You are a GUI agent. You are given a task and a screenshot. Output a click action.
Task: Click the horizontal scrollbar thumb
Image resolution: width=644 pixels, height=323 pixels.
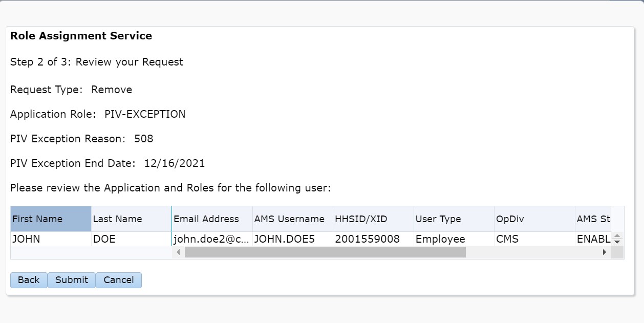click(325, 252)
